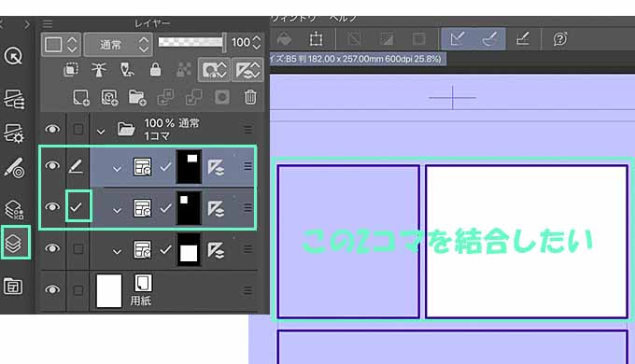This screenshot has width=635, height=364.
Task: Hide the 1コマ folder layer
Action: 52,129
